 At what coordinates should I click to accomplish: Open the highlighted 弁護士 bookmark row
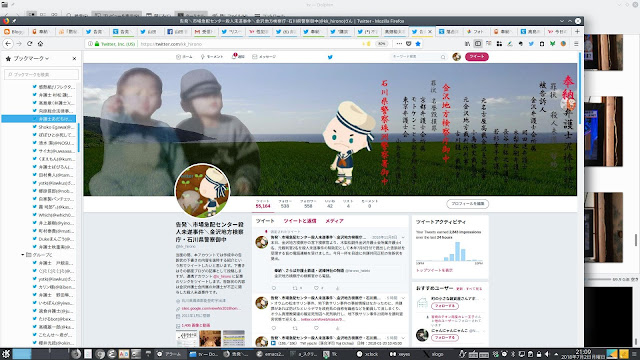pos(39,119)
